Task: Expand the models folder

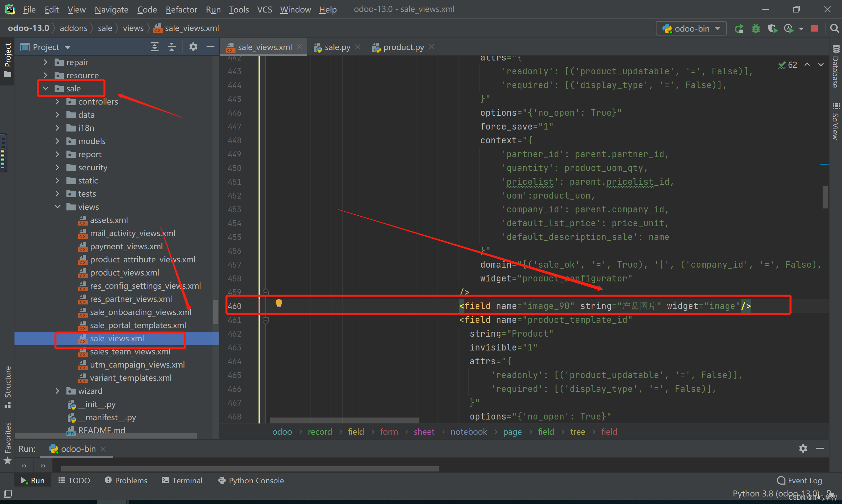Action: pyautogui.click(x=58, y=141)
